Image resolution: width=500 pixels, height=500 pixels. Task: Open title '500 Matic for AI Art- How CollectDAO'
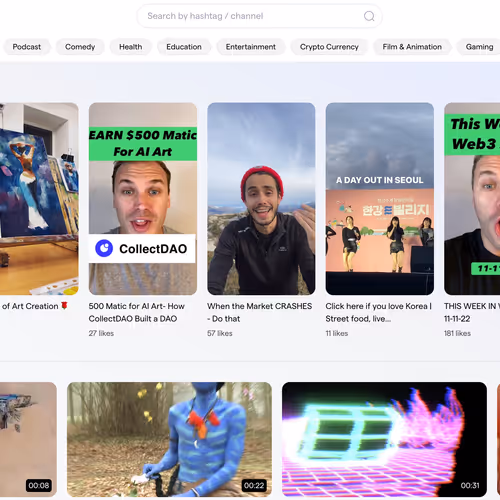pos(137,312)
